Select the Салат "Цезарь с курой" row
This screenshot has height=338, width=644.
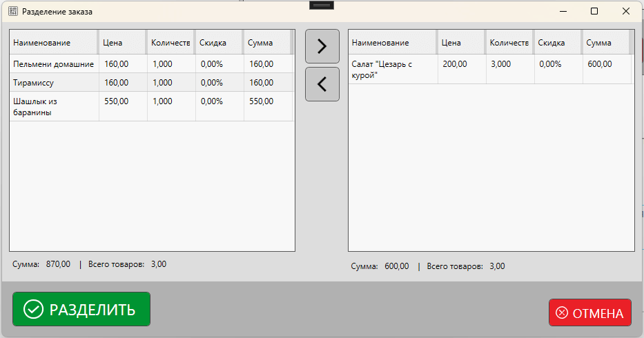(392, 70)
